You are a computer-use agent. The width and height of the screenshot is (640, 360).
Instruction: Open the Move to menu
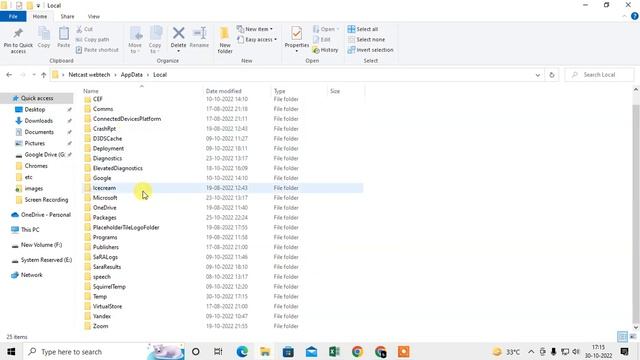[x=135, y=40]
